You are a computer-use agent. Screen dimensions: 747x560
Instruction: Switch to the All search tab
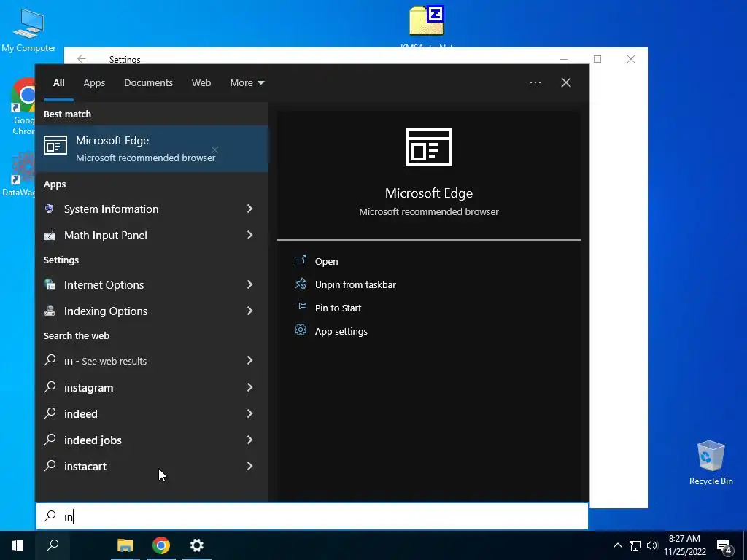(58, 82)
